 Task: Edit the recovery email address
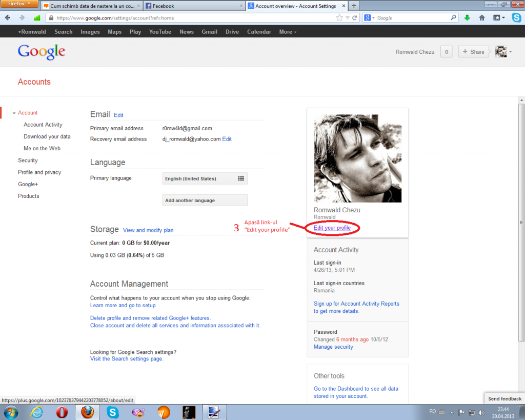(x=227, y=139)
